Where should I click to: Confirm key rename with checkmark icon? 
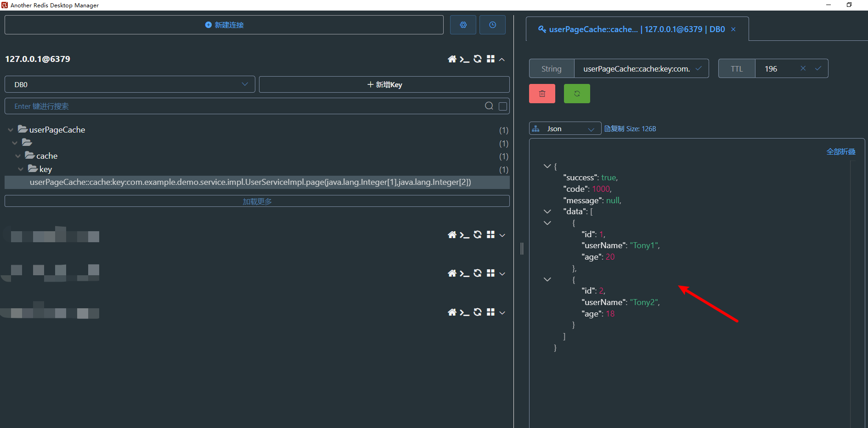point(699,68)
